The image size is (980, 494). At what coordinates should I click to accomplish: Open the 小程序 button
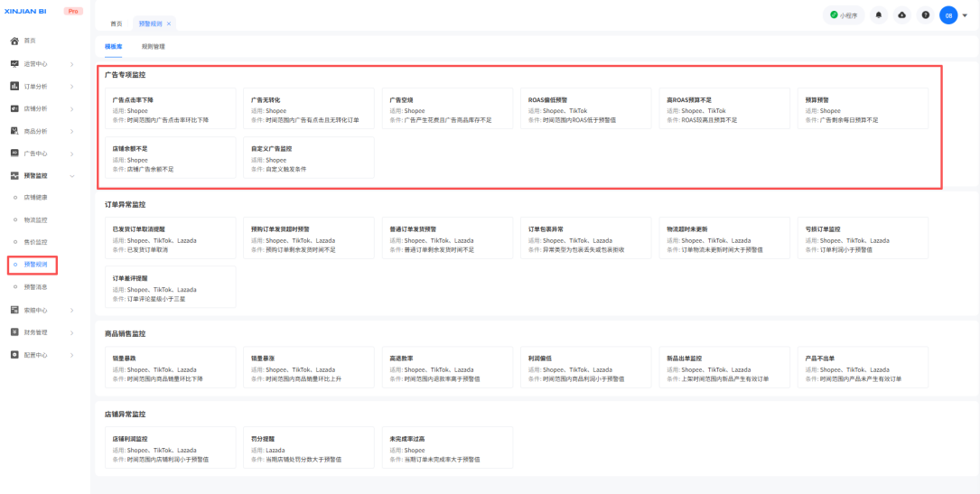844,15
